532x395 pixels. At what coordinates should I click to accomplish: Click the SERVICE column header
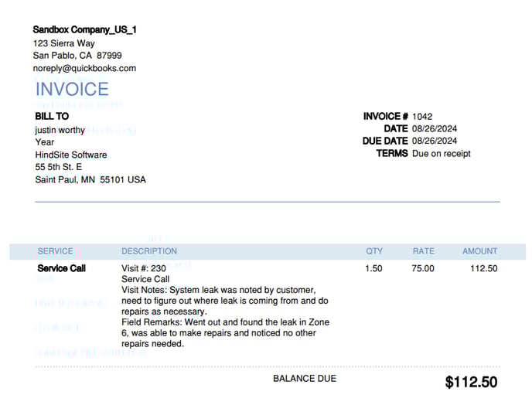[x=55, y=251]
